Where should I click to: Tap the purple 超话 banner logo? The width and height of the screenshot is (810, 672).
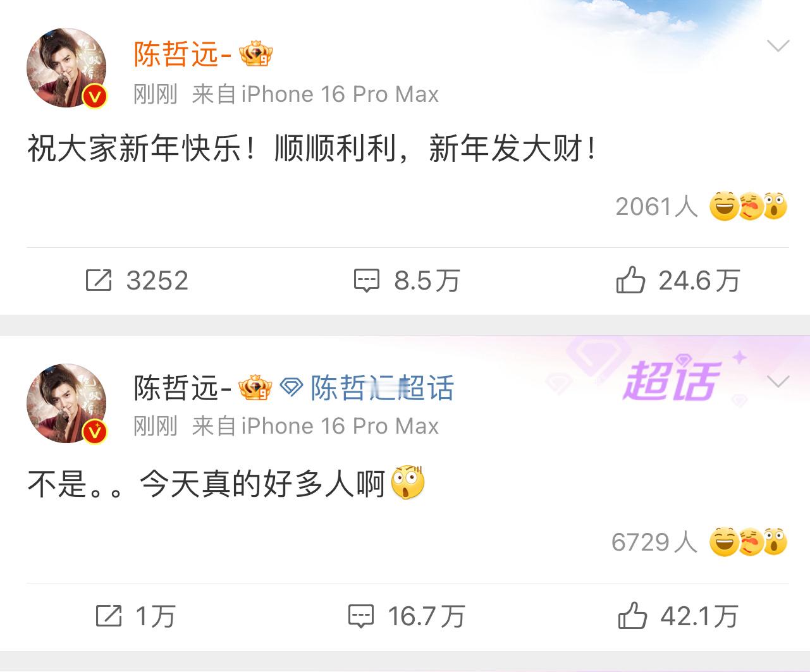click(x=672, y=381)
